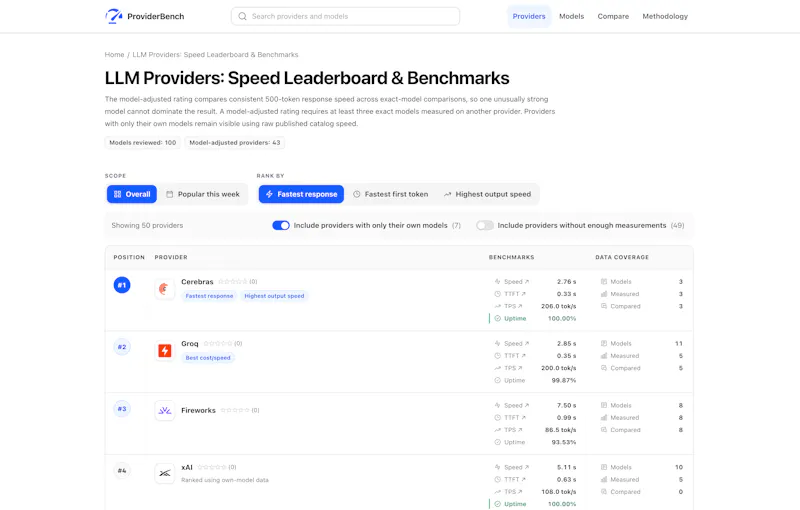The height and width of the screenshot is (510, 800).
Task: Click the 7.50 s speed value
Action: click(566, 405)
